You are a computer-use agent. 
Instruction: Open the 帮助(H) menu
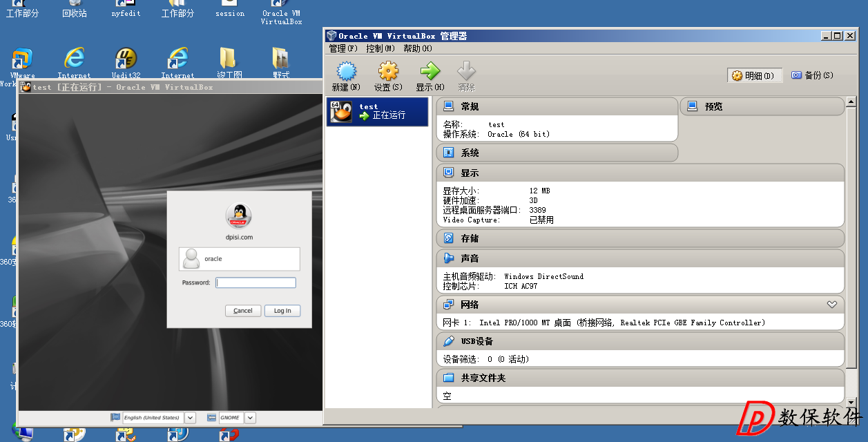click(x=417, y=48)
